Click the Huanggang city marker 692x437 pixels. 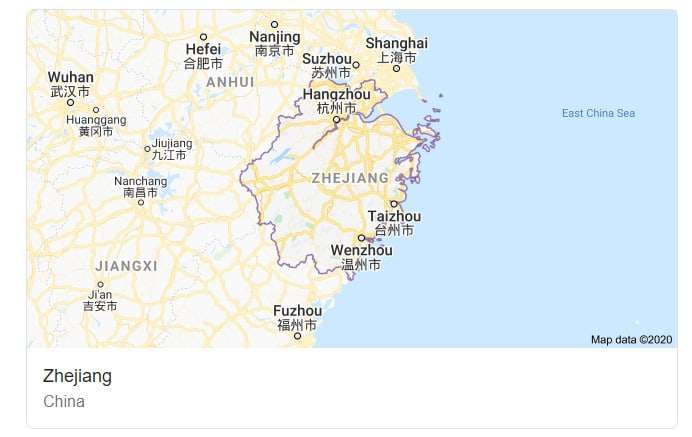[x=96, y=110]
